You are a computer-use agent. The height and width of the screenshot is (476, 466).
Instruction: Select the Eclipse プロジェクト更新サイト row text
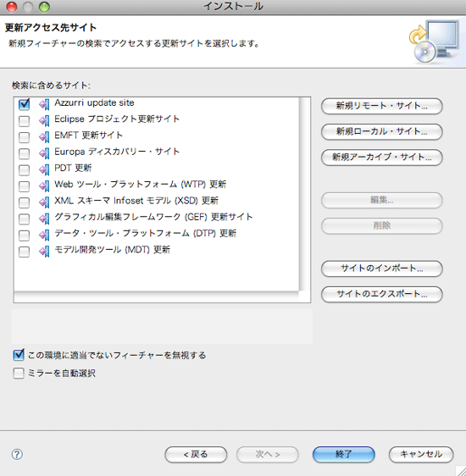[117, 119]
